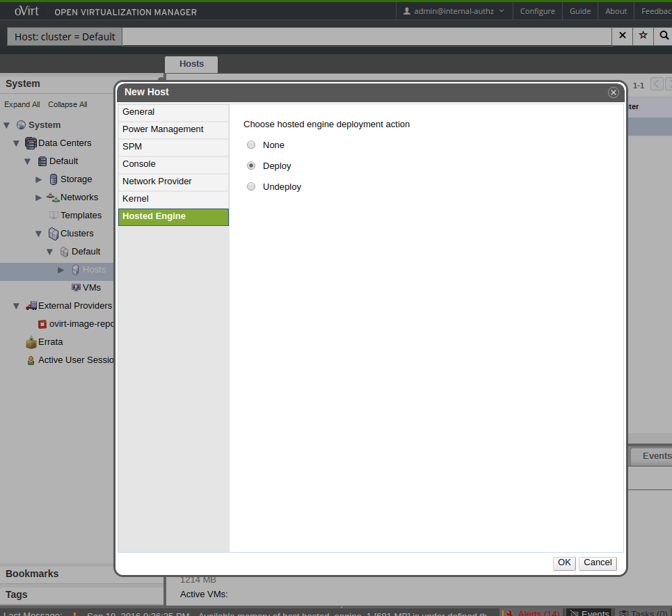Image resolution: width=672 pixels, height=616 pixels.
Task: Clear the search query with the X icon
Action: (x=623, y=35)
